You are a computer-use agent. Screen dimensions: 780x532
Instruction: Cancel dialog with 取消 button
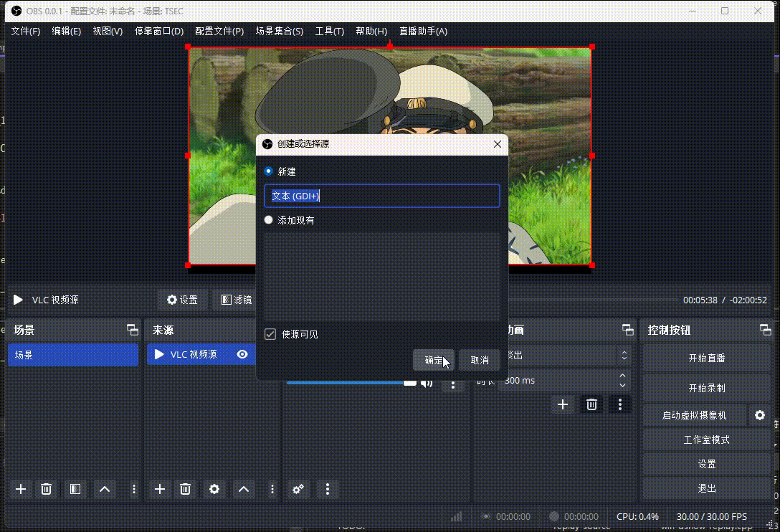pos(480,360)
